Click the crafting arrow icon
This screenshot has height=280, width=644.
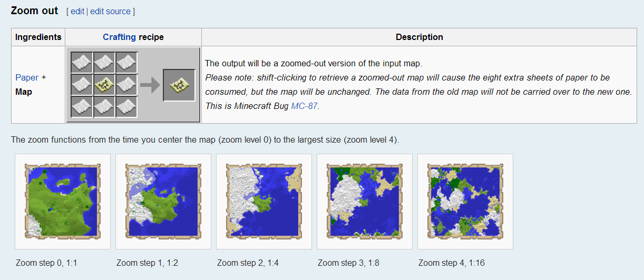150,85
